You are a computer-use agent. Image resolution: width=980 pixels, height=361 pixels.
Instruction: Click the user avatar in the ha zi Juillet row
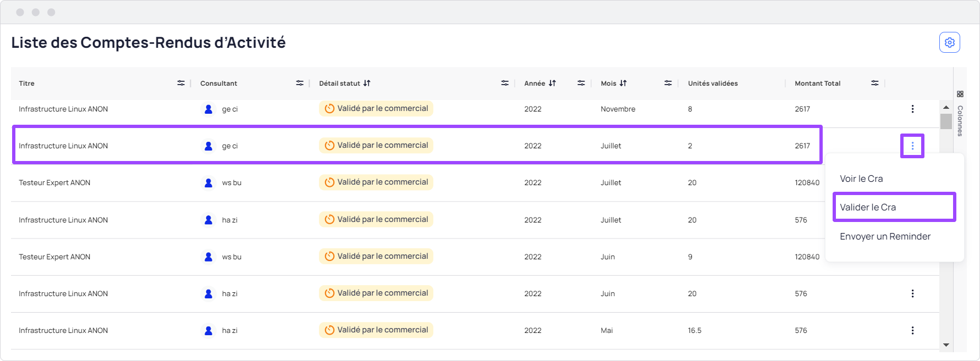coord(208,220)
